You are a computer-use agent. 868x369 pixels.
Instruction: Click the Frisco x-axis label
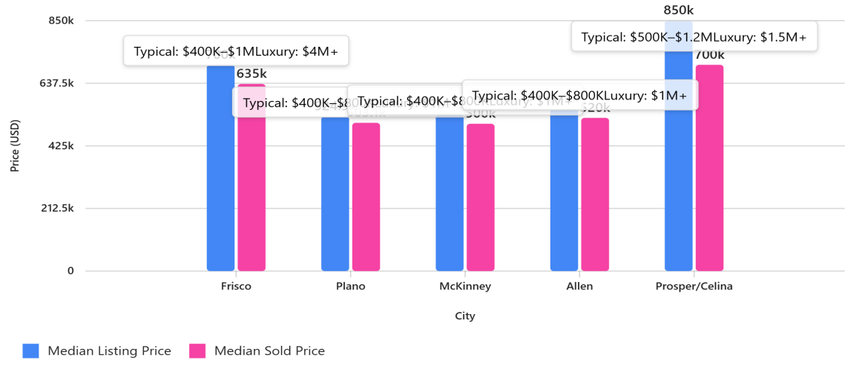tap(236, 287)
